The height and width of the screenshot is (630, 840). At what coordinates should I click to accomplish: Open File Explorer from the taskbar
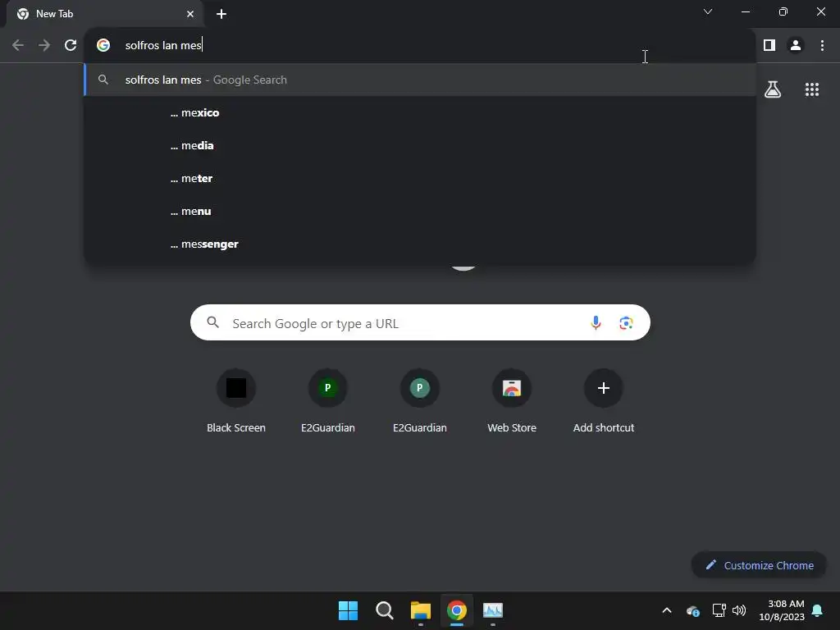tap(421, 610)
